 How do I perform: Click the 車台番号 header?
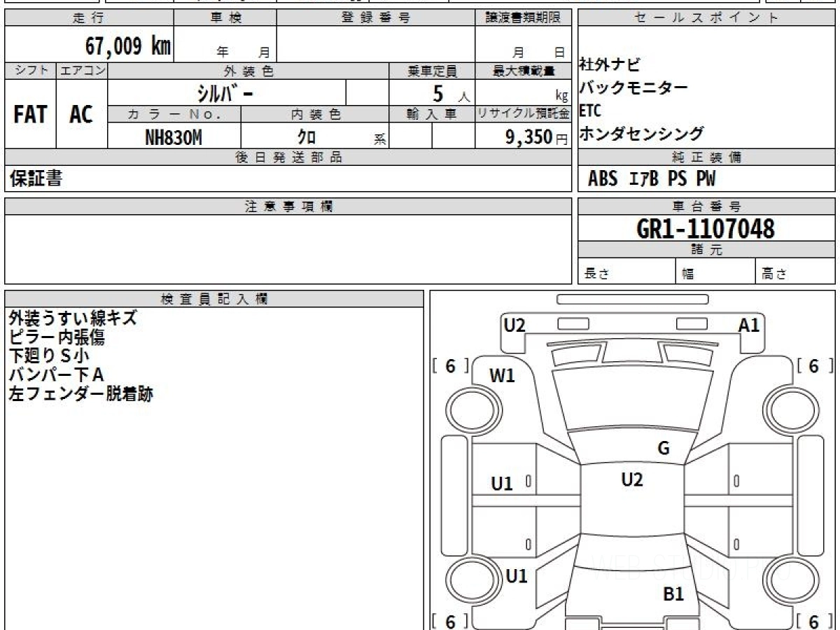(706, 206)
